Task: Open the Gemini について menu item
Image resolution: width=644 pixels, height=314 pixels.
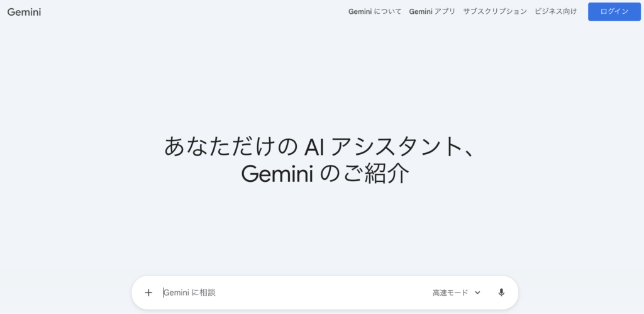Action: coord(375,11)
